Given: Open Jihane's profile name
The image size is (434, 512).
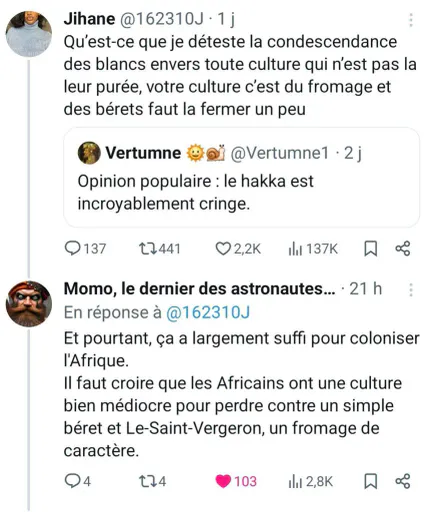Looking at the screenshot, I should point(89,19).
